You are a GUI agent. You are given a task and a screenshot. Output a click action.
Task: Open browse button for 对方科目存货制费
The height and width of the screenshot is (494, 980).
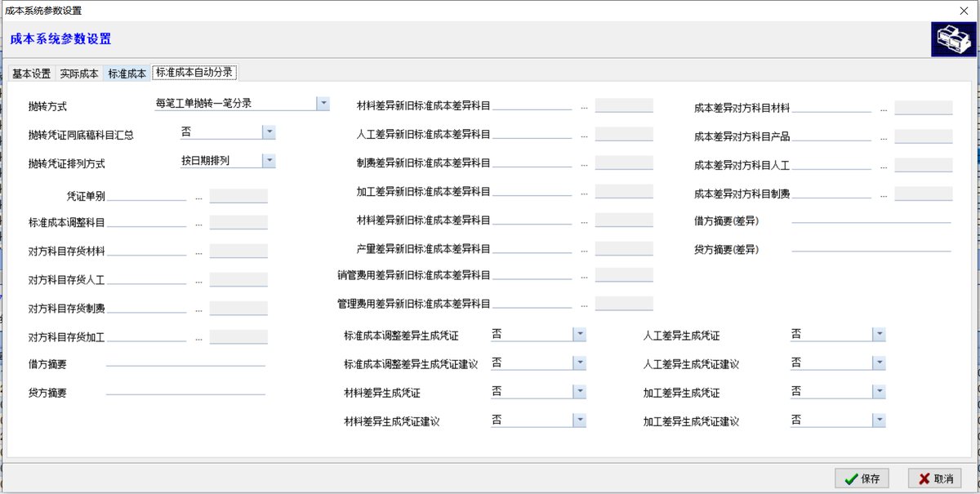[x=198, y=309]
